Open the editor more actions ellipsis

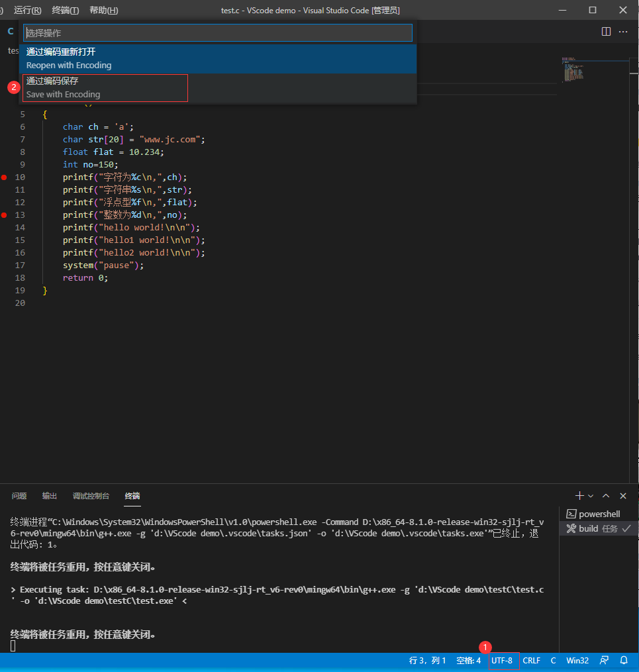(623, 32)
